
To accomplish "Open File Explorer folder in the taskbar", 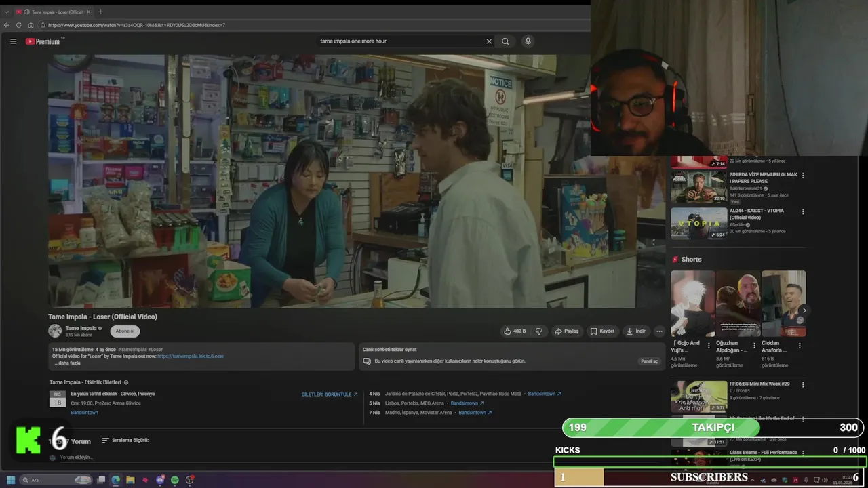I will tap(130, 480).
